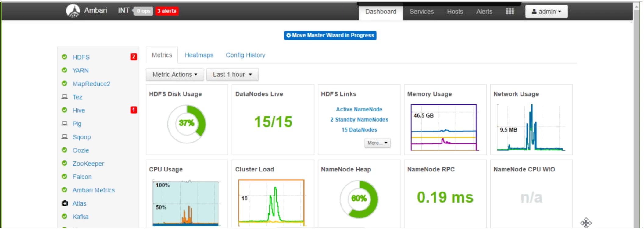Open the admin user dropdown
The height and width of the screenshot is (229, 644).
(x=546, y=12)
